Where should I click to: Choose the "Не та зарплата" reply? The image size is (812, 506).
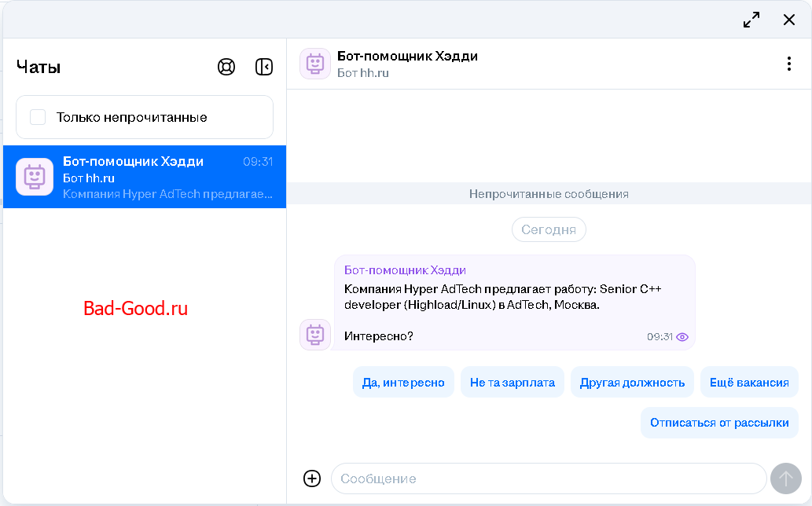point(513,383)
